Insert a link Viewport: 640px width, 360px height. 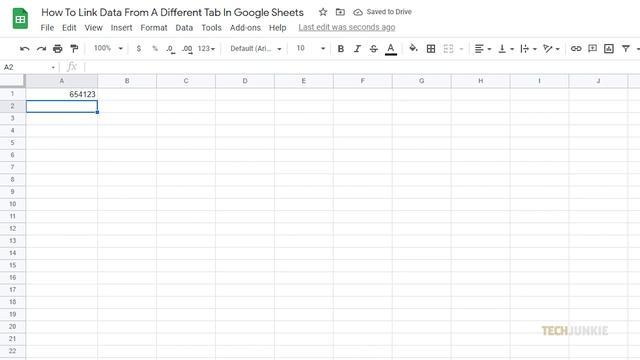pyautogui.click(x=576, y=49)
